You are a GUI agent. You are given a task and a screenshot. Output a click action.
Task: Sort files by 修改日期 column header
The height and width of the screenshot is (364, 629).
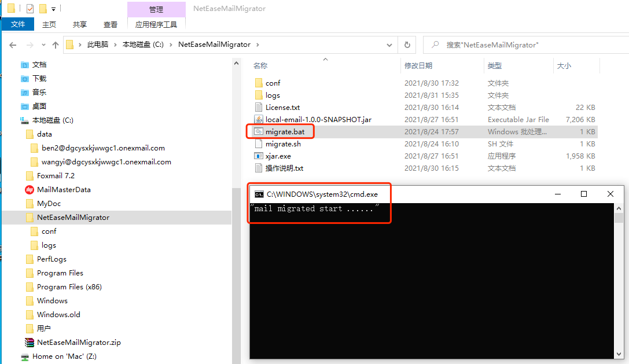418,66
